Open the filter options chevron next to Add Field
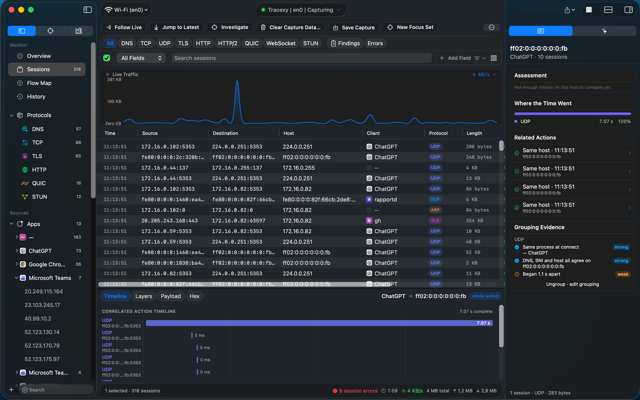The height and width of the screenshot is (400, 640). click(484, 58)
